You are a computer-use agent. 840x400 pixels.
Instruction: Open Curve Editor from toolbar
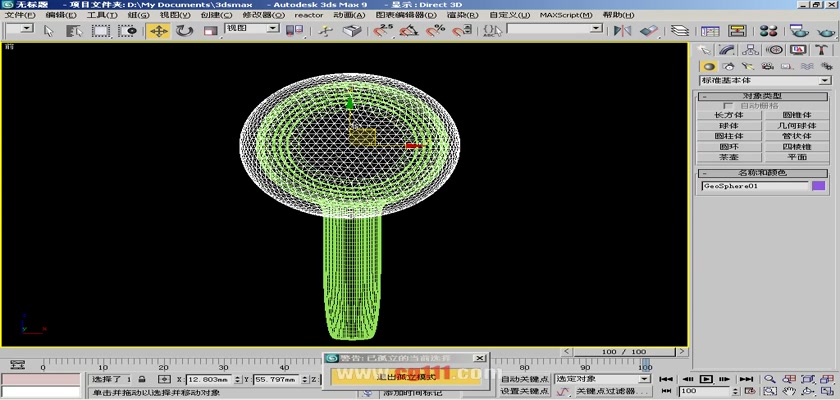(x=710, y=31)
